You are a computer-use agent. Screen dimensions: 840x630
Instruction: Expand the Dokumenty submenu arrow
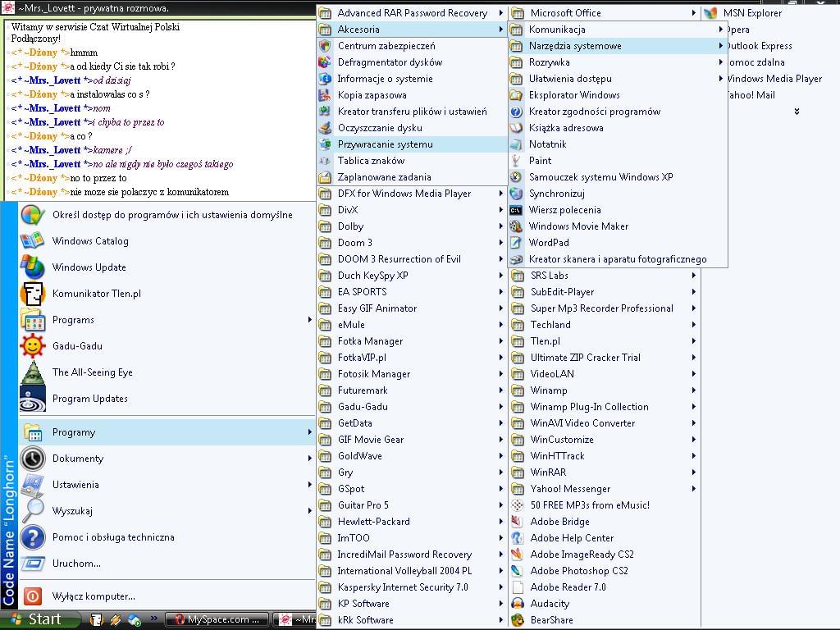click(x=309, y=459)
